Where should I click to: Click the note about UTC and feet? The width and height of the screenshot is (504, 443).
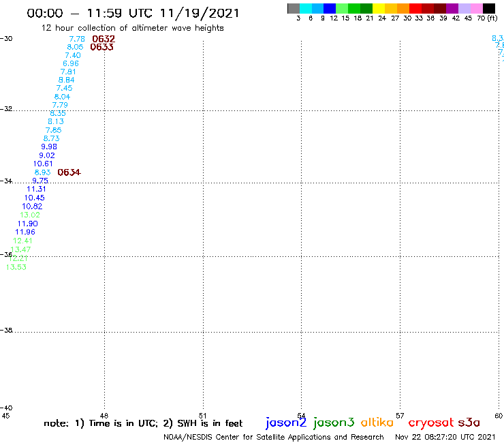tap(143, 423)
